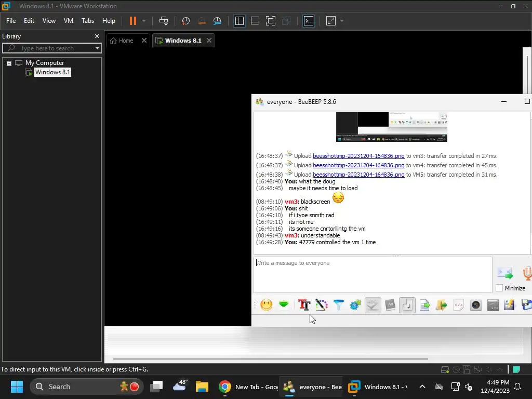The width and height of the screenshot is (532, 399).
Task: Collapse the My Computer tree node
Action: point(9,63)
